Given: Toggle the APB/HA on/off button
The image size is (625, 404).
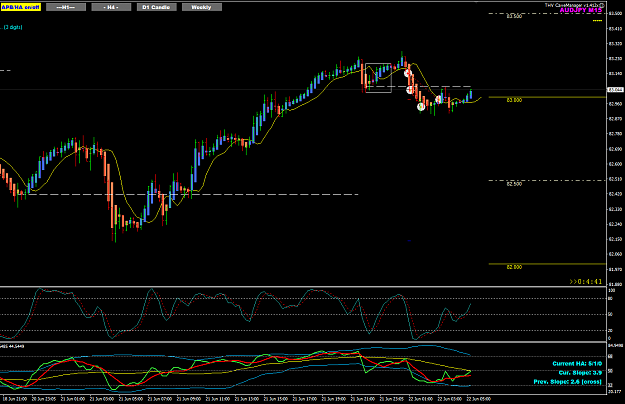Looking at the screenshot, I should [21, 7].
